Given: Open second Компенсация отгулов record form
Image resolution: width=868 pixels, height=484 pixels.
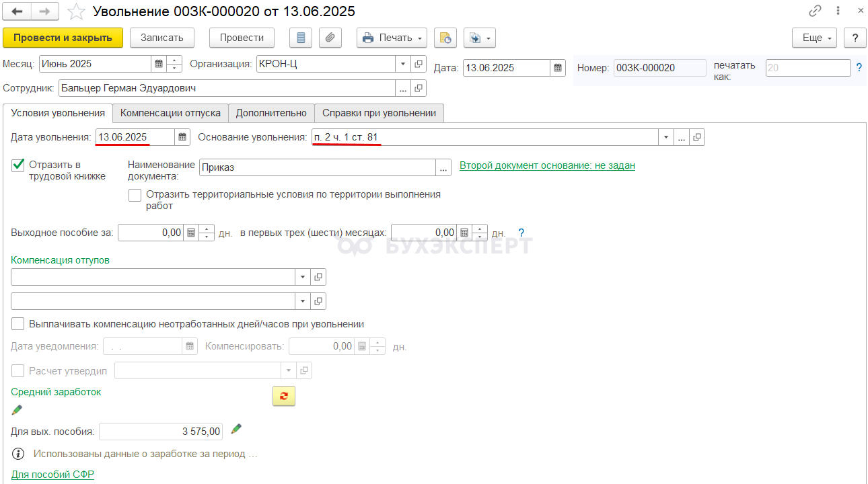Looking at the screenshot, I should pos(318,301).
